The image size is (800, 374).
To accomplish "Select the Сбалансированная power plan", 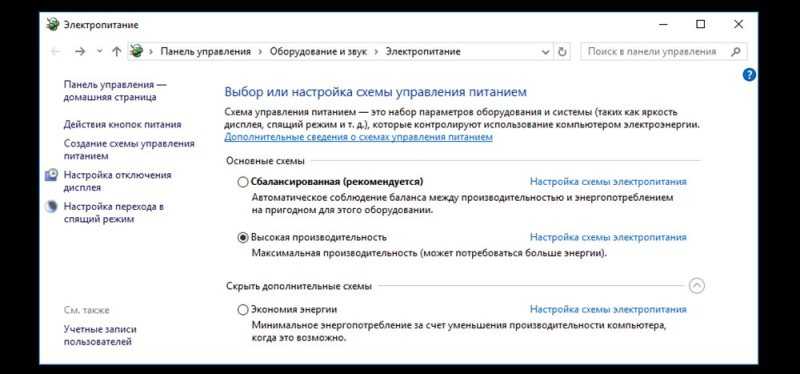I will 243,182.
